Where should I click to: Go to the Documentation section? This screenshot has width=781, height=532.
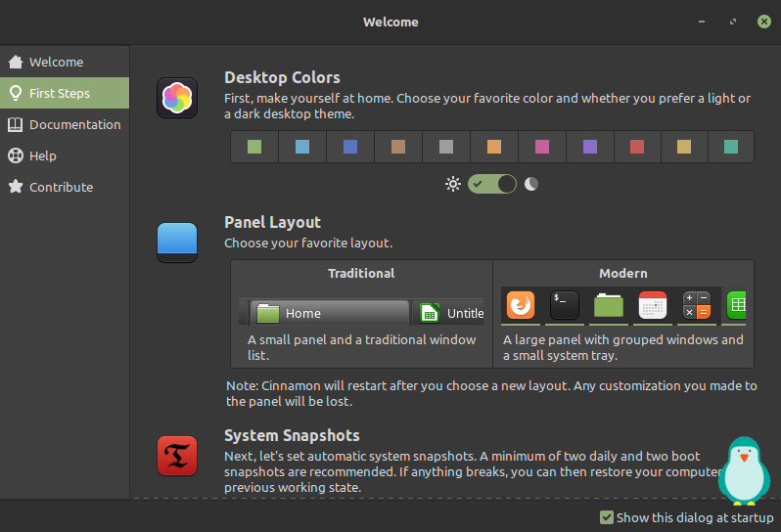point(65,124)
